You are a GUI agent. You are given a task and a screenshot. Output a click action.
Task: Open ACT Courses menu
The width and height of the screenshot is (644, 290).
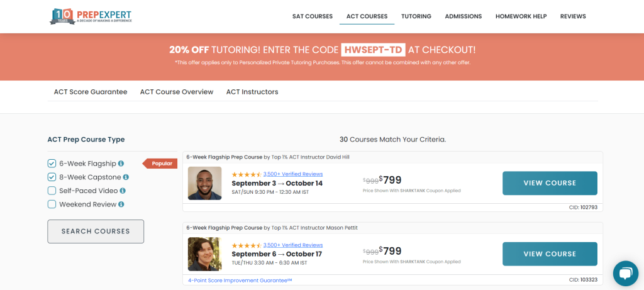[367, 16]
